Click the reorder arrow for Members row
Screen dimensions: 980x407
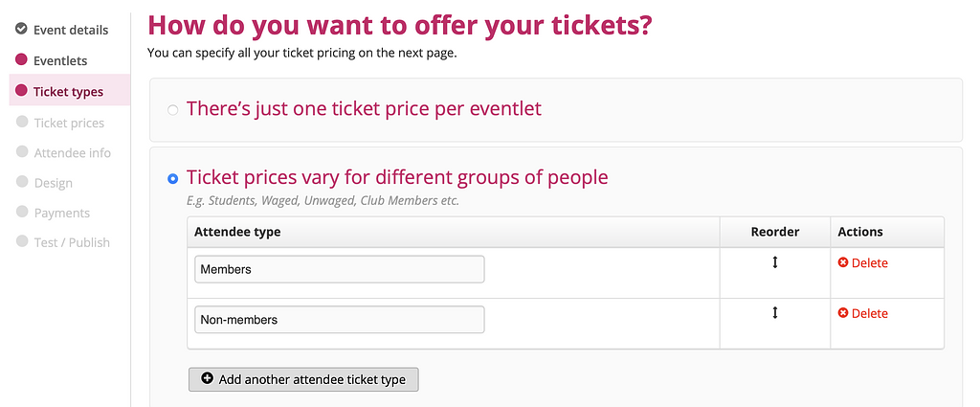[x=775, y=262]
